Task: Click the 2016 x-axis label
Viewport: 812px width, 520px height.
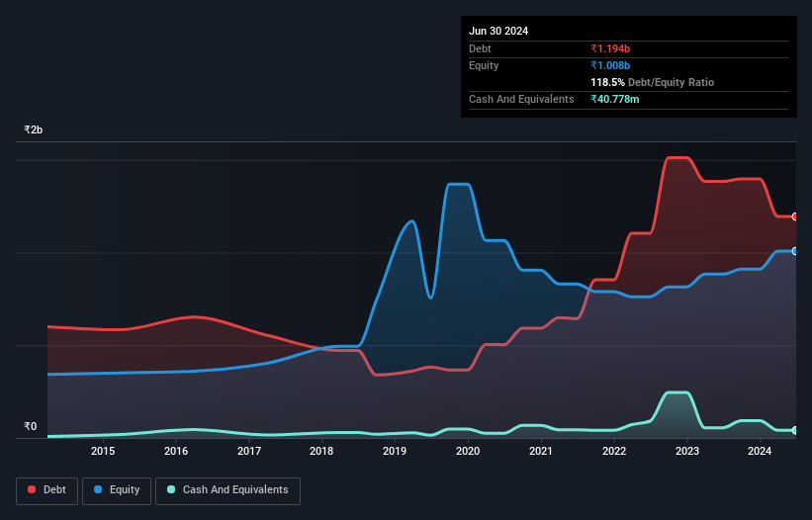Action: tap(176, 451)
